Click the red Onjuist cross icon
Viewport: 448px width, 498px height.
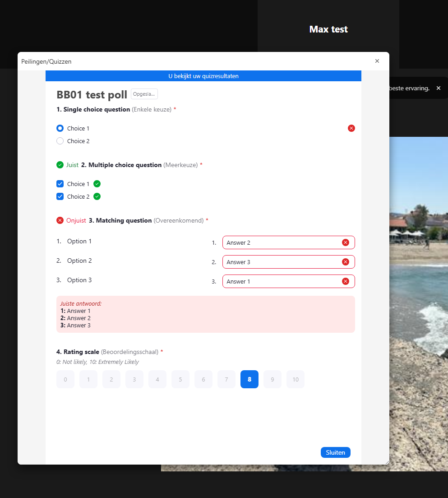(60, 220)
